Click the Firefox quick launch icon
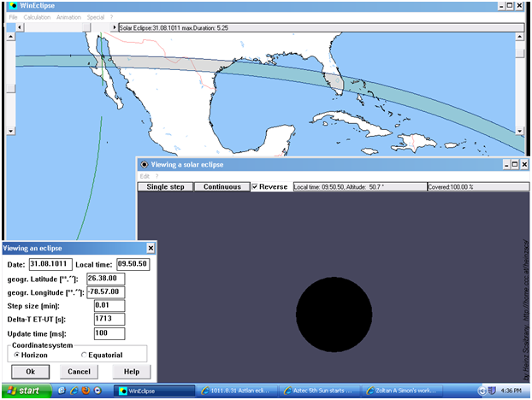Screen dimensions: 532x400 pyautogui.click(x=86, y=391)
